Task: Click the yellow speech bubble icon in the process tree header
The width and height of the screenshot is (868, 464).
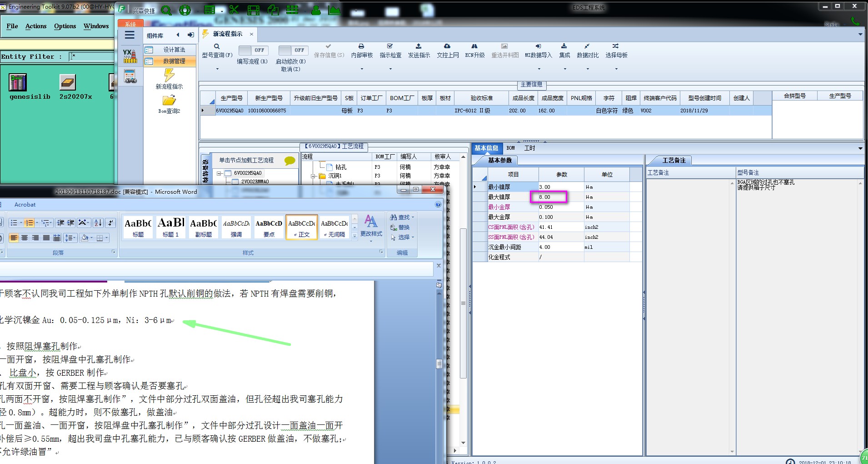Action: [x=289, y=161]
